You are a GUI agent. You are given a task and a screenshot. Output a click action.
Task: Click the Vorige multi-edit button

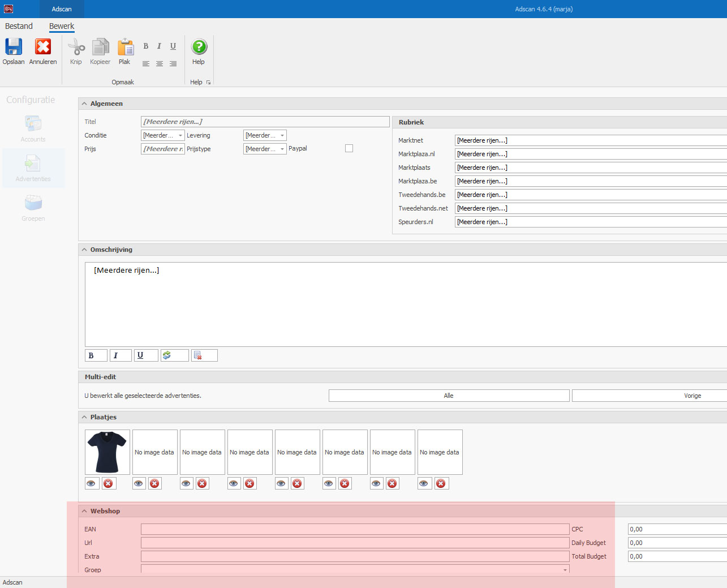tap(649, 396)
